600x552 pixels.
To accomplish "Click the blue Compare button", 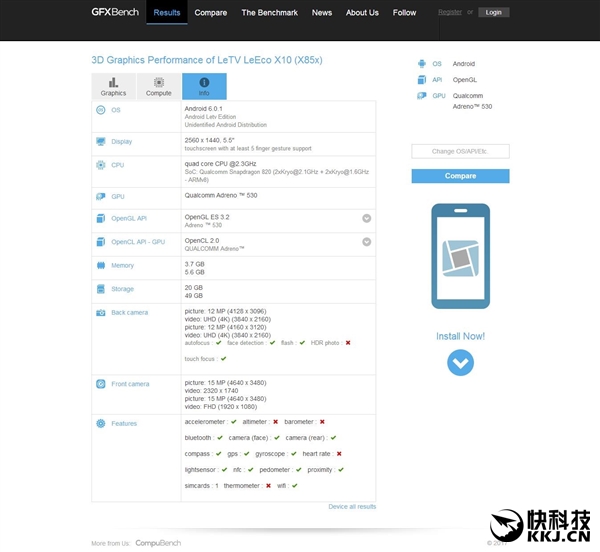I will point(460,176).
